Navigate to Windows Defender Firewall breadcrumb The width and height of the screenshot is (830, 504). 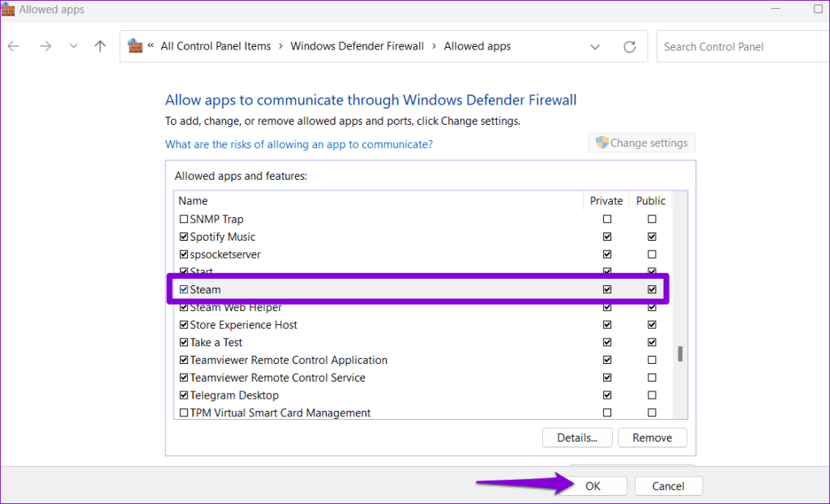pos(357,46)
